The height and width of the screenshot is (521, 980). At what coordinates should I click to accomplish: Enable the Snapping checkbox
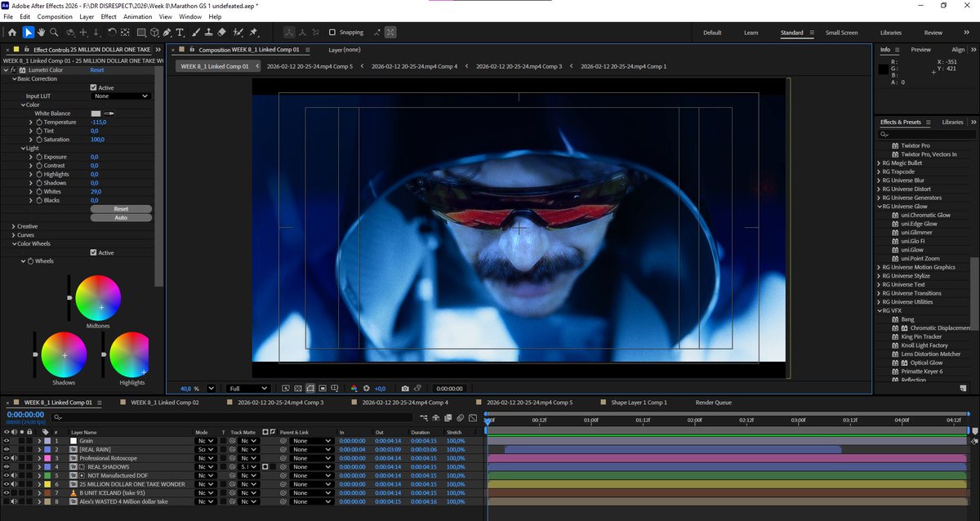click(x=332, y=33)
